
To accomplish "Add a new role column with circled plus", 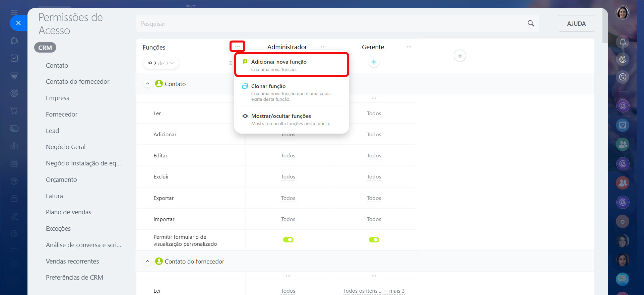I will (460, 56).
